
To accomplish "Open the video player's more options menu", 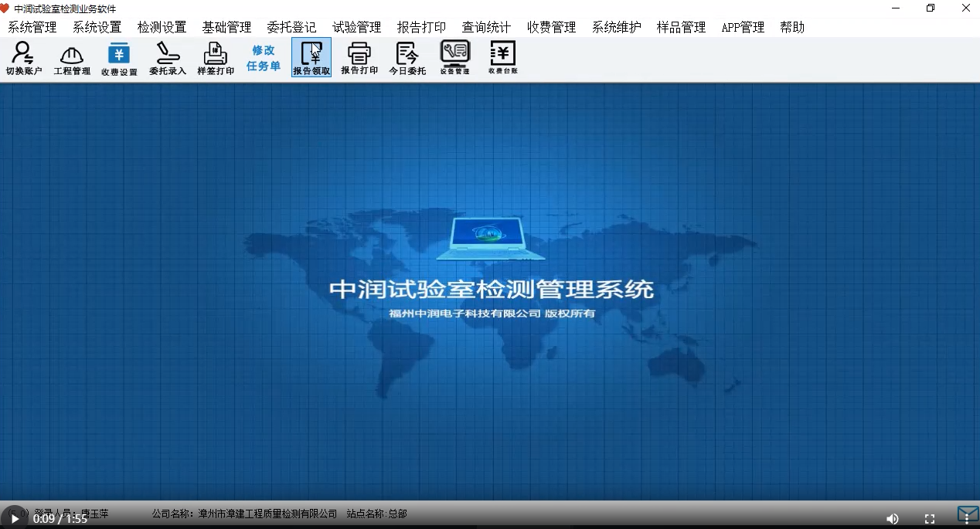I will click(967, 519).
